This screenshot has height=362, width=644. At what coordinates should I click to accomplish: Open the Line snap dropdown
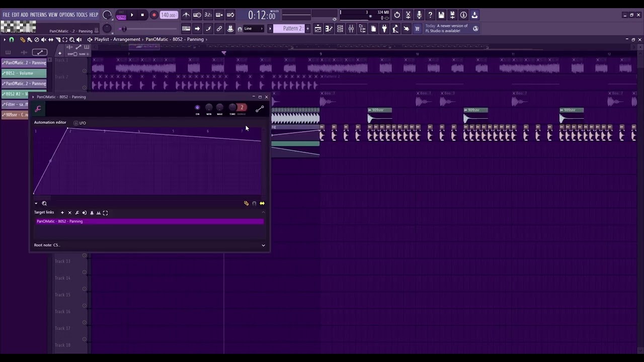click(254, 29)
